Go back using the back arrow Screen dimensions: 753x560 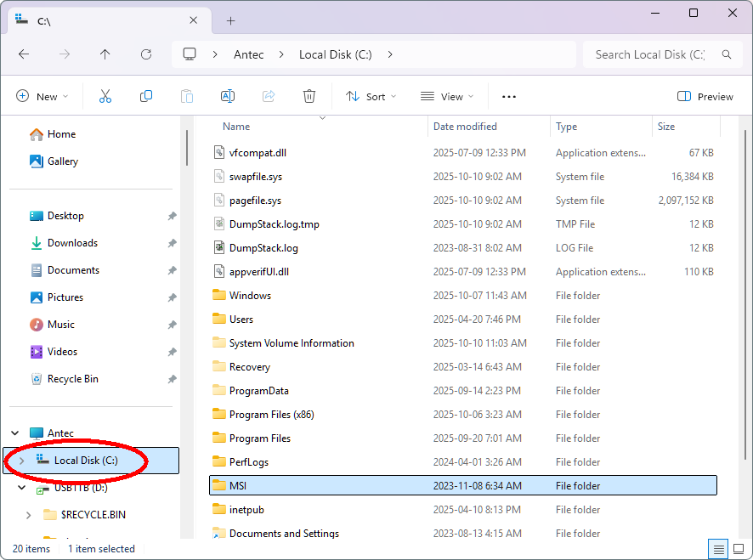point(24,54)
